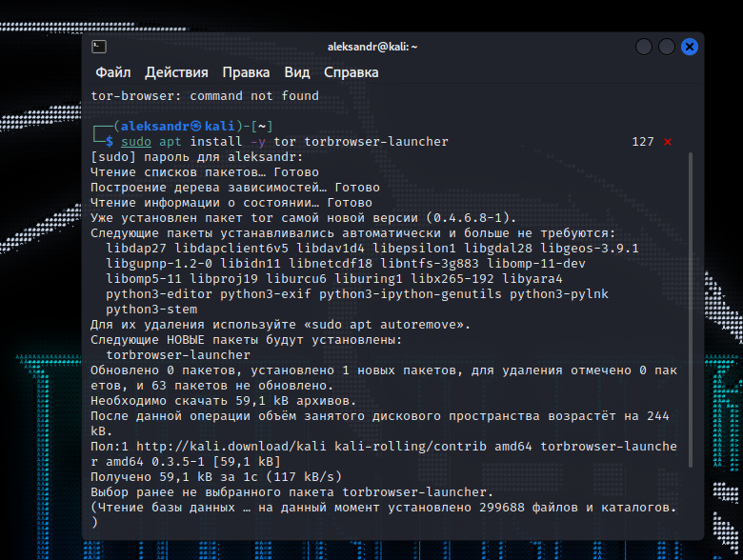Viewport: 743px width, 560px height.
Task: Click 'Получено 59,1 kB за 1с (117 kB/s)' line
Action: [x=216, y=476]
